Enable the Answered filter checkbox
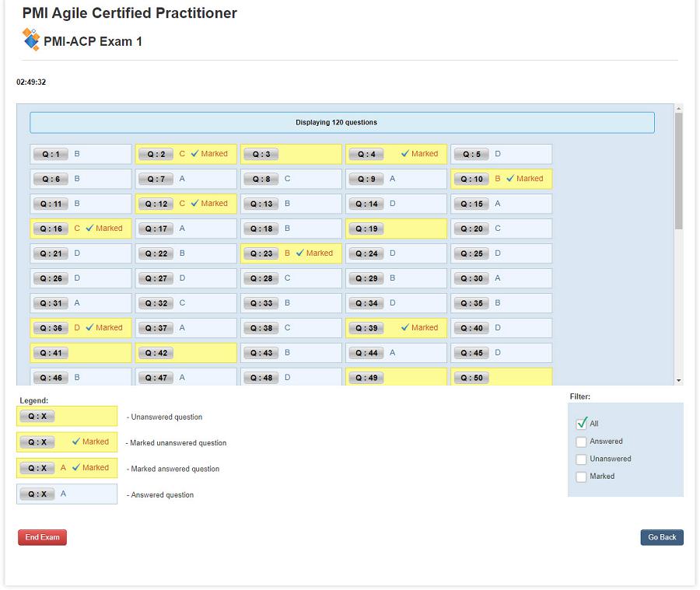Image resolution: width=700 pixels, height=590 pixels. coord(581,442)
